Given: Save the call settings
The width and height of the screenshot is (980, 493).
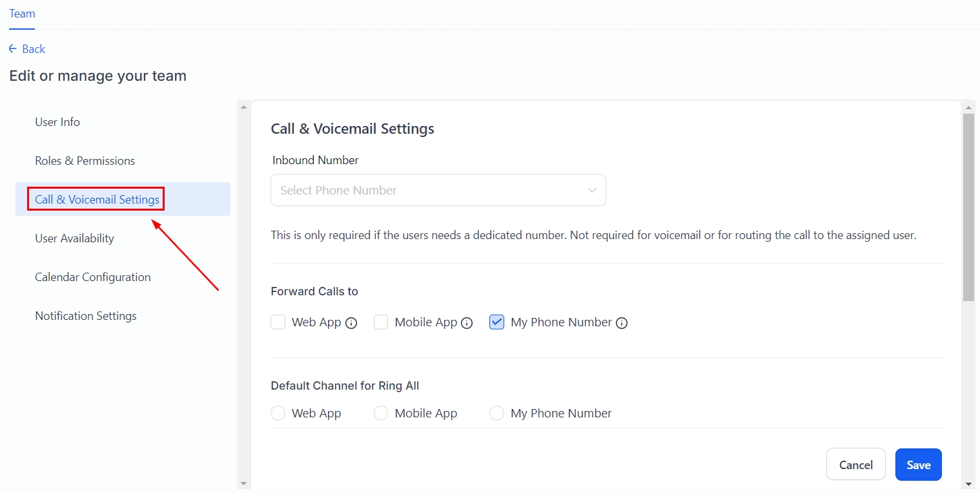Looking at the screenshot, I should click(x=918, y=465).
